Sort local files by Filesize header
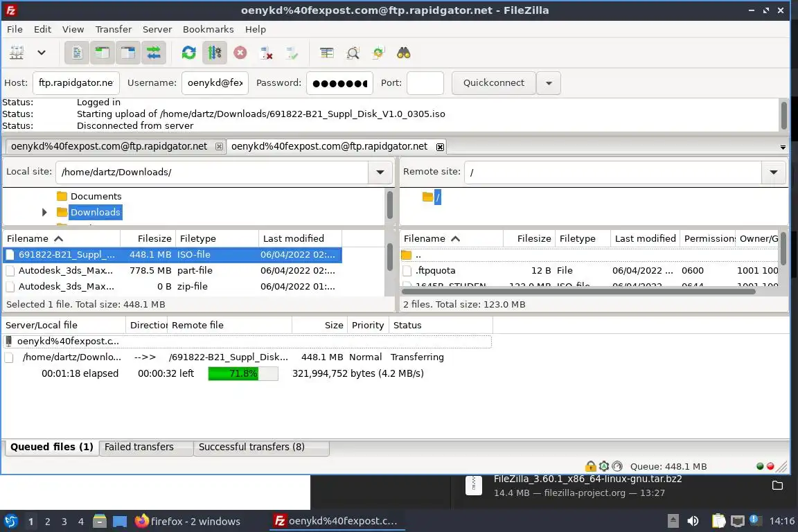Viewport: 798px width, 532px height. (x=148, y=239)
